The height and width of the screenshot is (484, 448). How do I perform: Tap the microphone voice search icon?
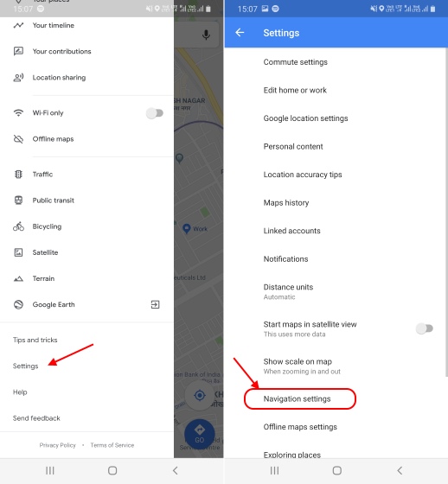[x=206, y=35]
